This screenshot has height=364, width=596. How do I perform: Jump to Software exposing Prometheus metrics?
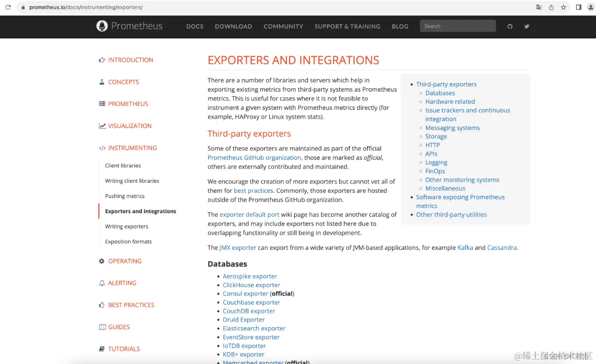click(x=460, y=201)
